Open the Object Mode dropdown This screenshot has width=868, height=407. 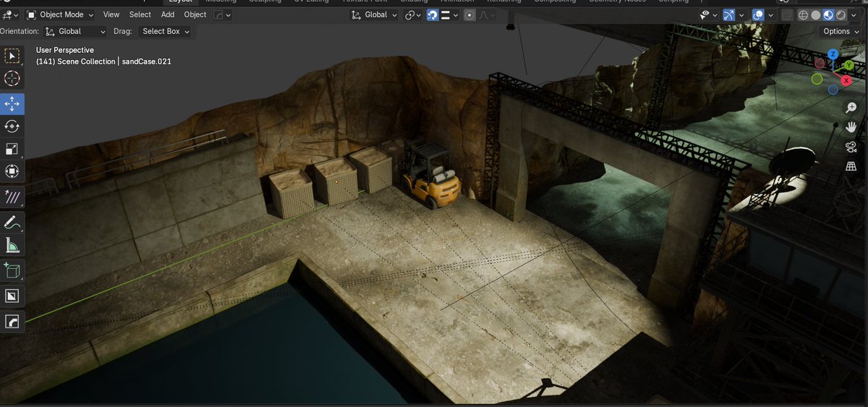tap(61, 14)
